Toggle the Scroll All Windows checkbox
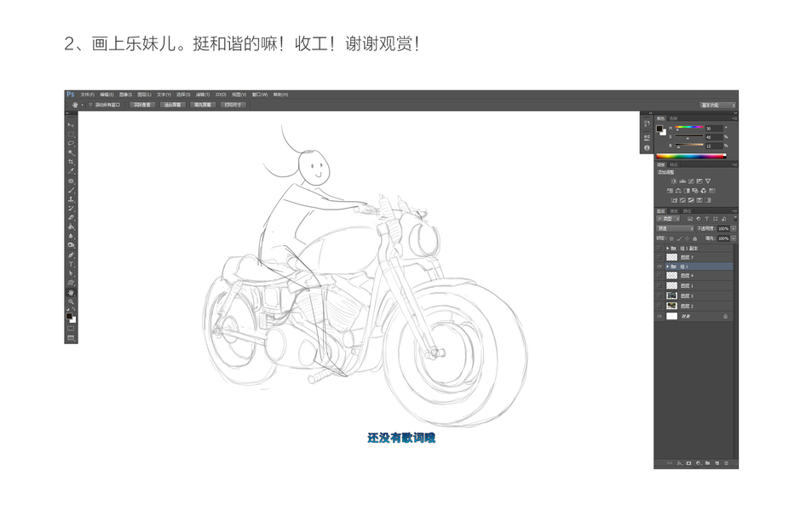This screenshot has width=812, height=511. pyautogui.click(x=90, y=105)
